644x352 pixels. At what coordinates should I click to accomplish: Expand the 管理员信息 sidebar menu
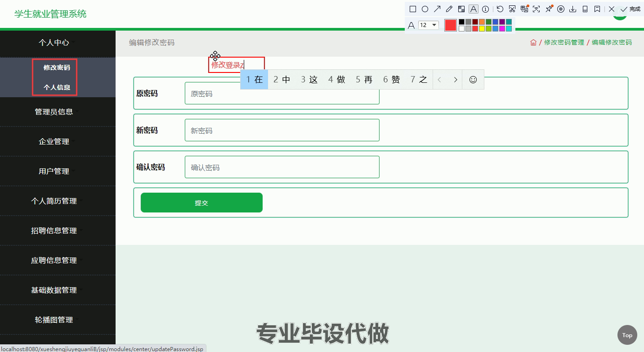pos(54,112)
